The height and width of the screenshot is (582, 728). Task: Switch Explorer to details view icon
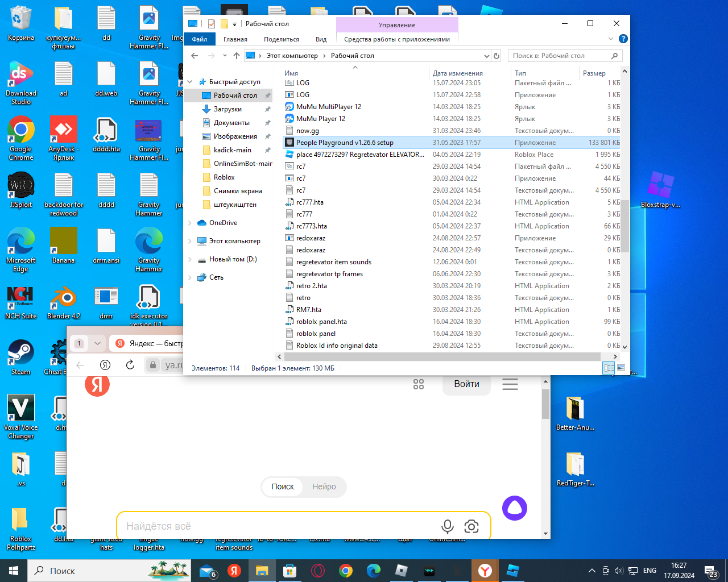point(609,368)
